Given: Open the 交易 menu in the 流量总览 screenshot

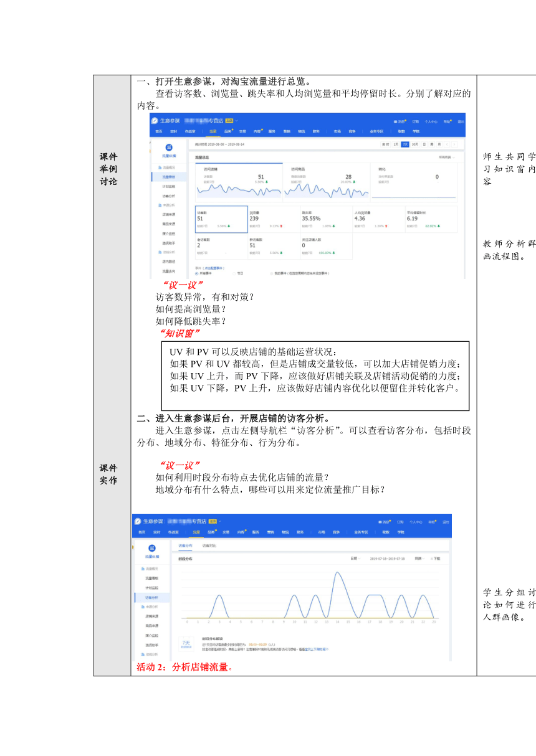Looking at the screenshot, I should [242, 131].
